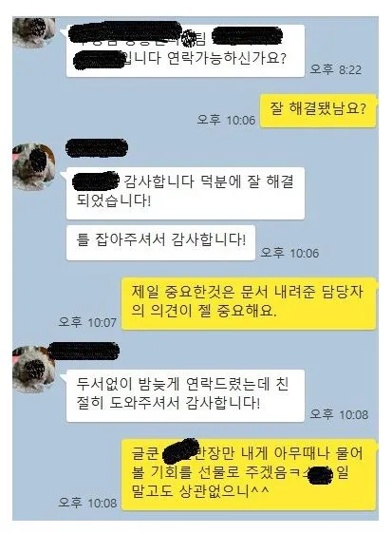Select the 틀 잡아주셔서 감사합니다! bubble

pos(160,242)
